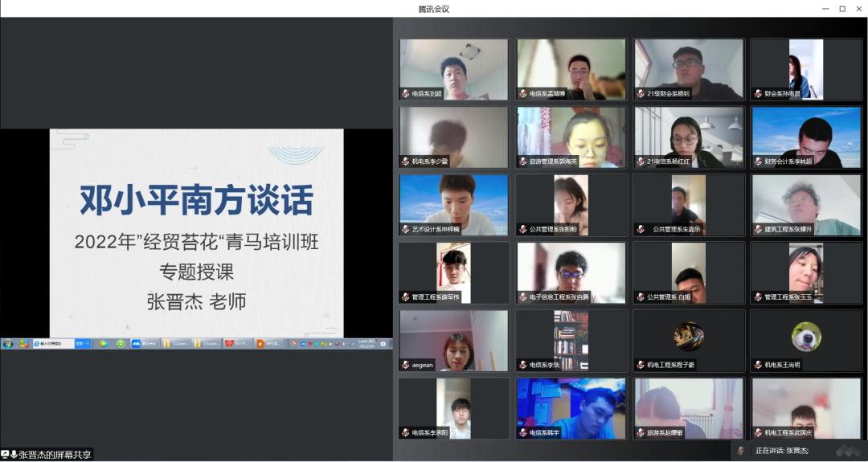Select the video tile of 电信系李承阳
The height and width of the screenshot is (462, 868).
click(454, 408)
